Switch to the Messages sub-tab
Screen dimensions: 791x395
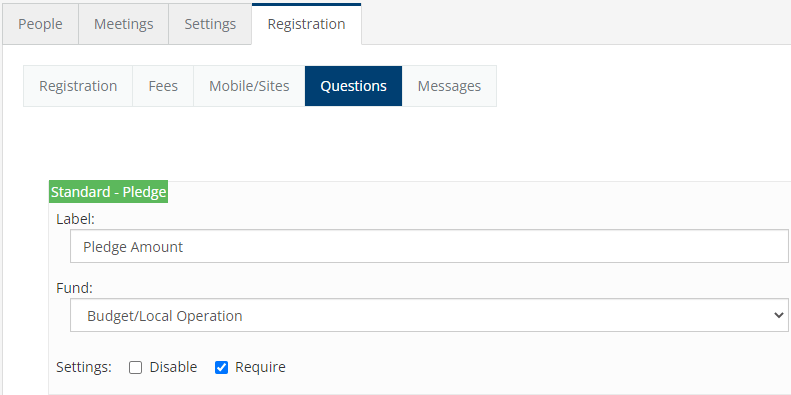click(449, 86)
